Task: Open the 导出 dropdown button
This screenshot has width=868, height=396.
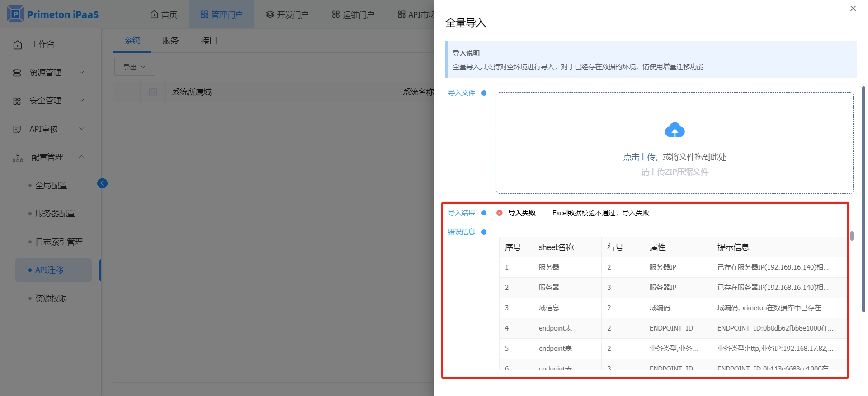Action: coord(134,67)
